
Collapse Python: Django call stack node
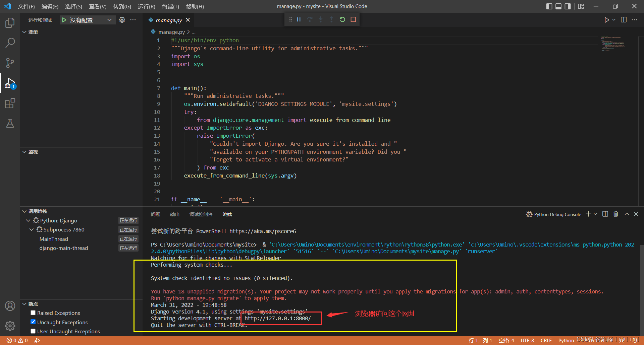pyautogui.click(x=28, y=220)
